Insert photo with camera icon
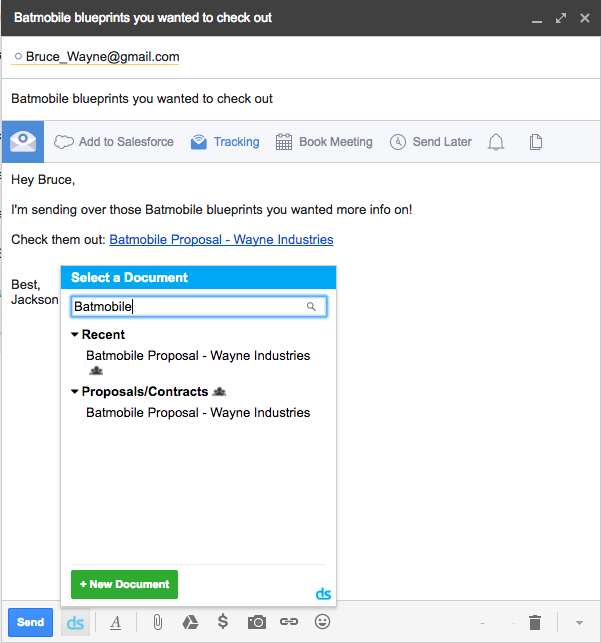This screenshot has width=601, height=643. coord(257,622)
